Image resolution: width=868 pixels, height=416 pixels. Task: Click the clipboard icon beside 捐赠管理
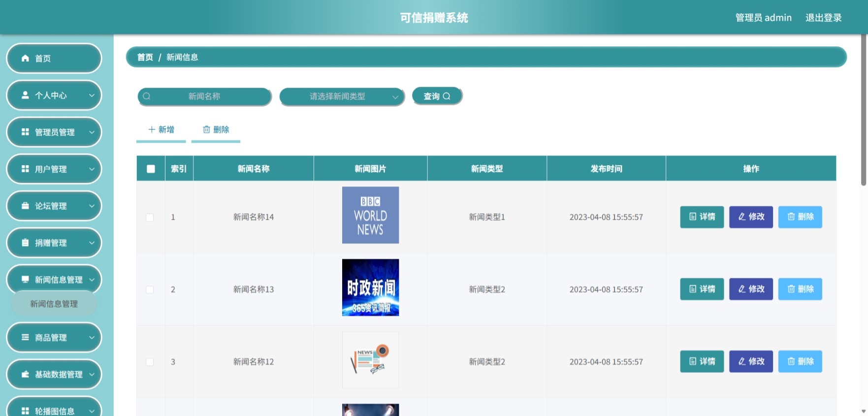pos(25,243)
